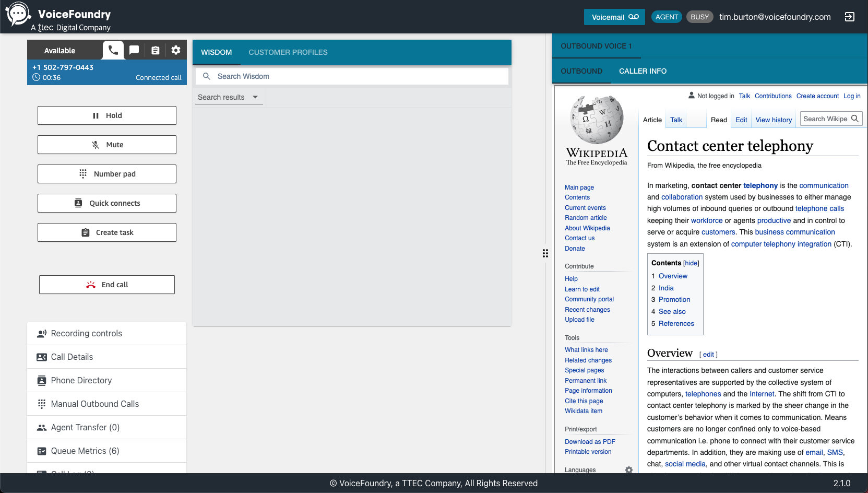Screen dimensions: 868x493
Task: Switch to the WISDOM tab
Action: [x=216, y=52]
